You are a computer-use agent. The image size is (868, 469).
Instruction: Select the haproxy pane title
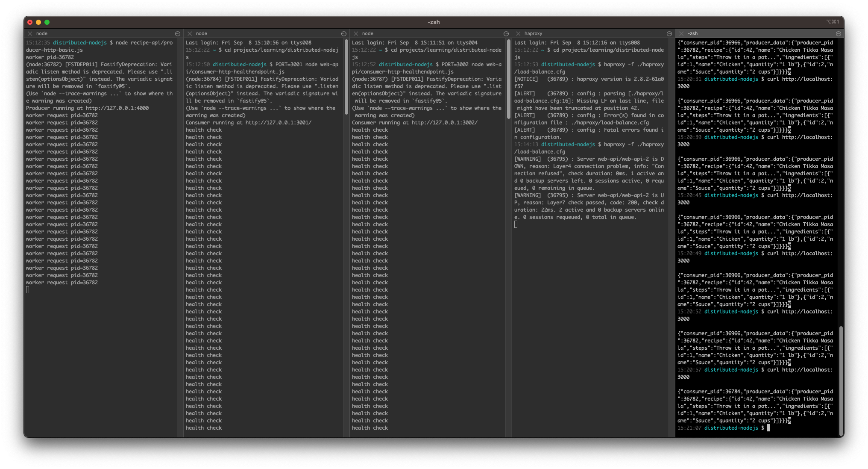533,33
